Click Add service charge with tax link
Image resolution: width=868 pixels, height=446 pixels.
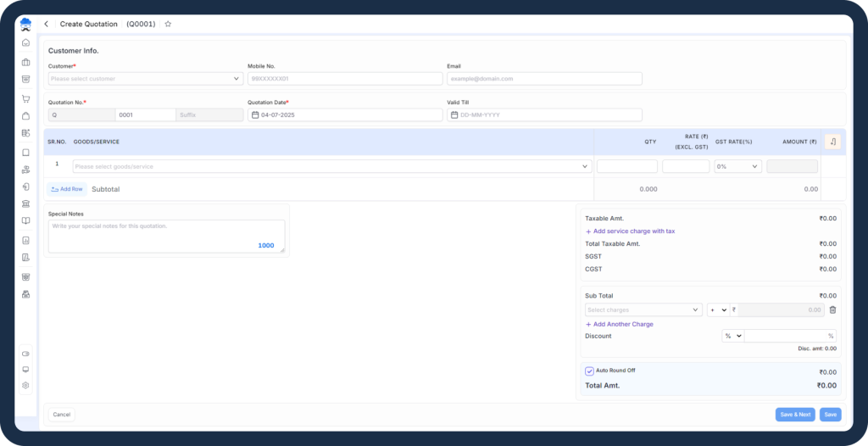[x=630, y=231]
